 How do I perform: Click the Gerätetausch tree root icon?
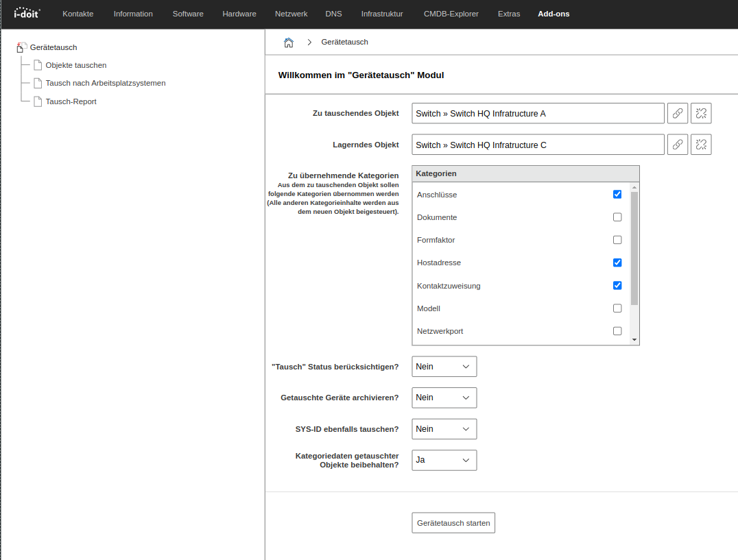21,47
